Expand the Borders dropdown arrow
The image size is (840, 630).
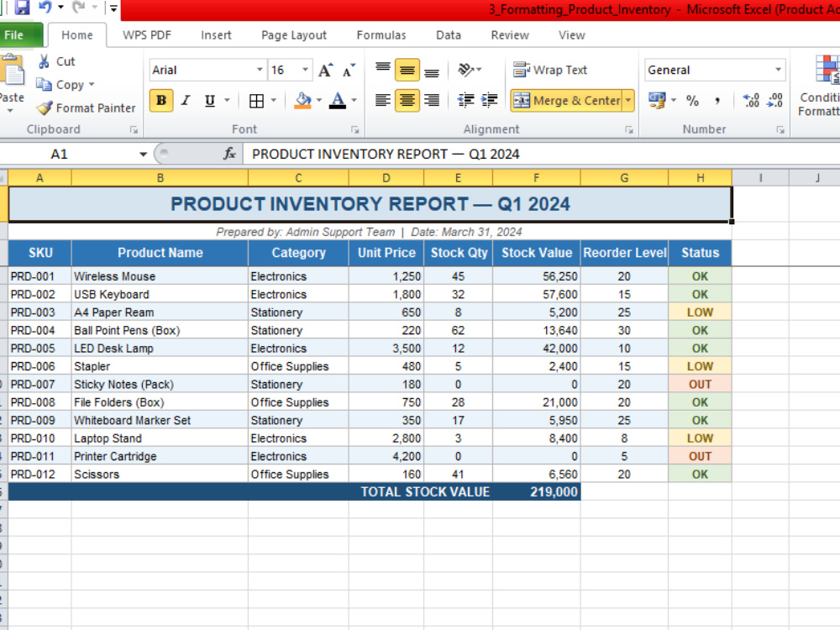click(274, 100)
